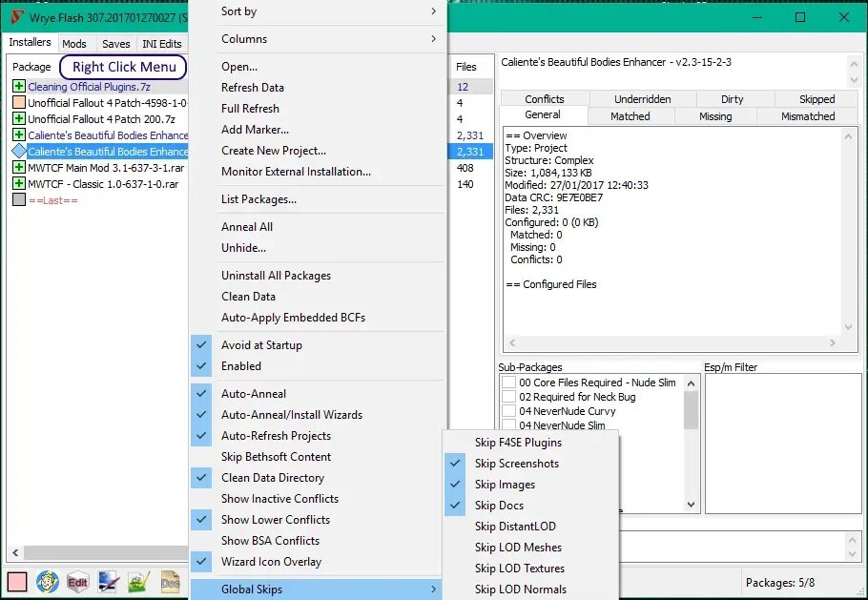
Task: Click orange square icon for Unofficial Fallout 4 Patch-4598
Action: pos(19,102)
